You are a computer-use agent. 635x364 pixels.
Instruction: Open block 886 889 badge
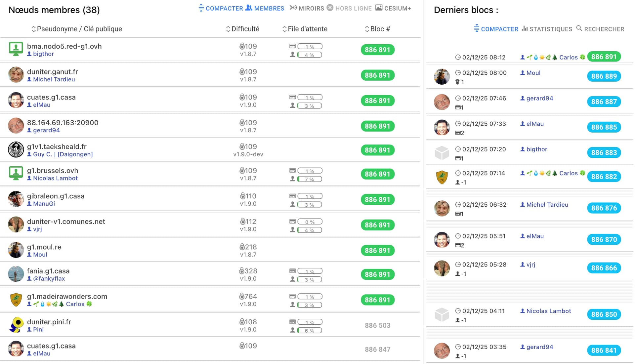(x=604, y=76)
